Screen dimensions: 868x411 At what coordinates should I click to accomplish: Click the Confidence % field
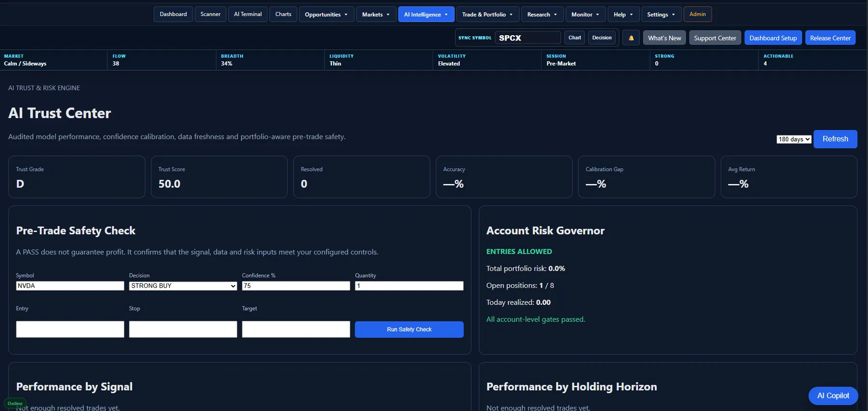pos(296,286)
